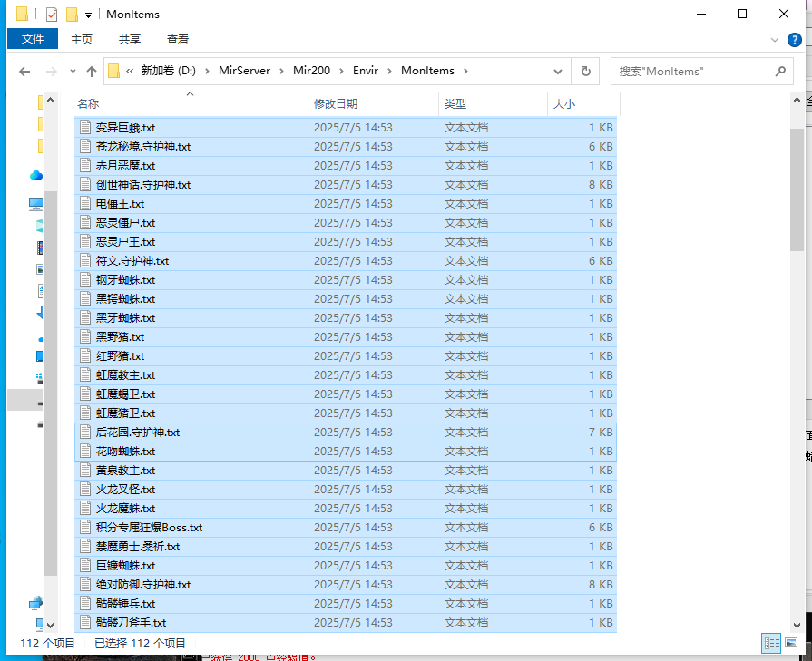This screenshot has height=661, width=812.
Task: Switch to the 主页 ribbon tab
Action: click(82, 39)
